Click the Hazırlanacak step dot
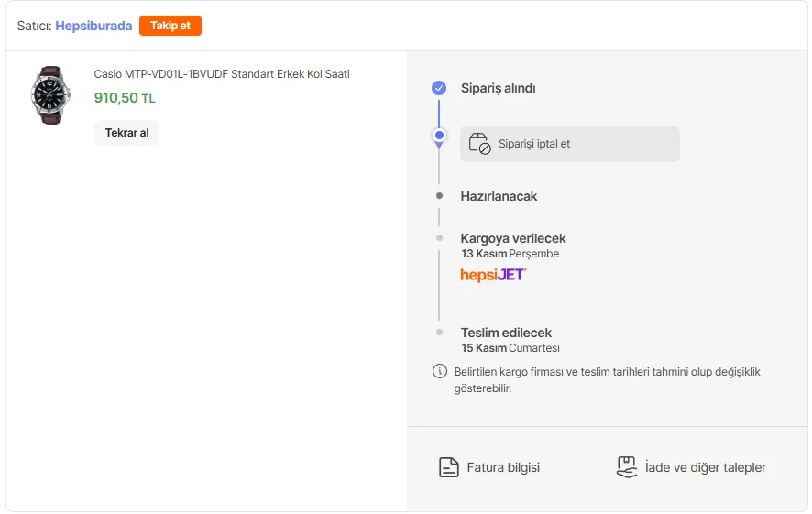812x514 pixels. (439, 196)
